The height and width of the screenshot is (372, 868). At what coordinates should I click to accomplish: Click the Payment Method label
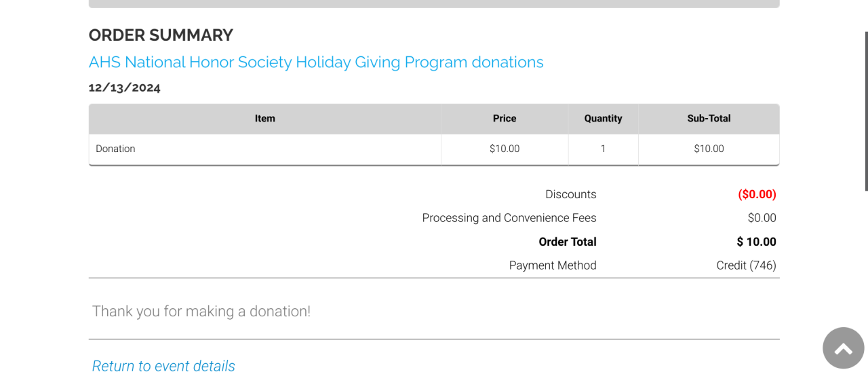click(552, 265)
